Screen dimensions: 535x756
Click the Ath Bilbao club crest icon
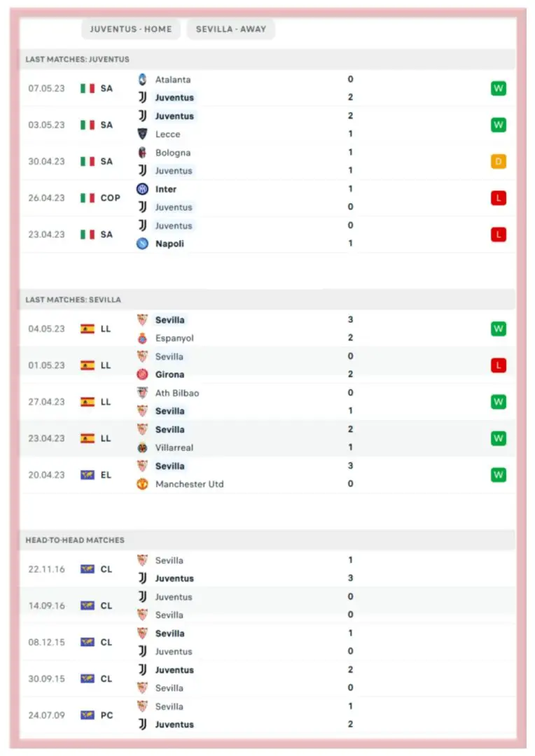click(142, 393)
